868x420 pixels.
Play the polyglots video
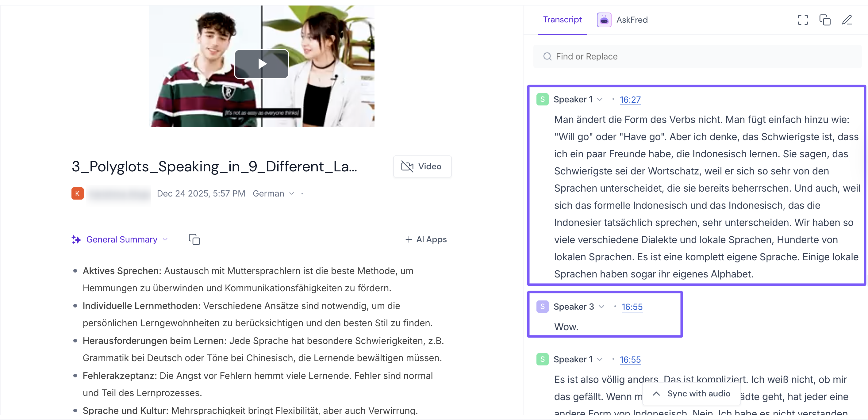coord(262,64)
